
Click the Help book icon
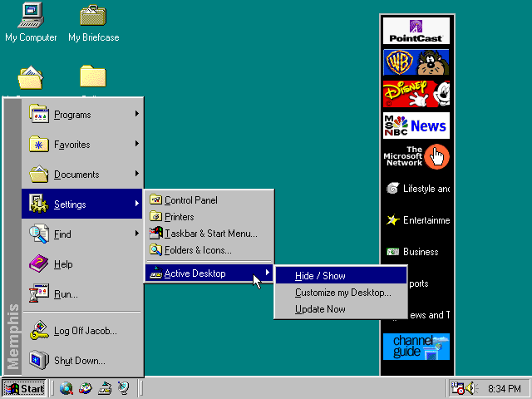click(x=39, y=264)
